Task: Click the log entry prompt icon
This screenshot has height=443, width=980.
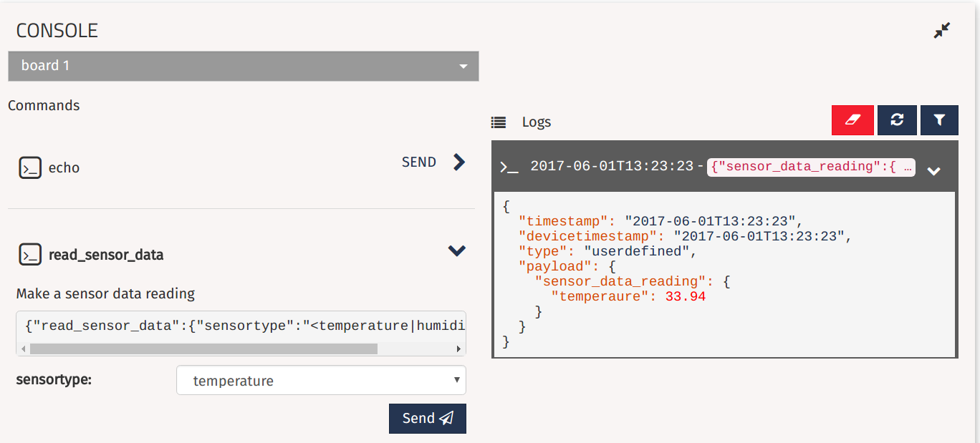Action: (x=509, y=167)
